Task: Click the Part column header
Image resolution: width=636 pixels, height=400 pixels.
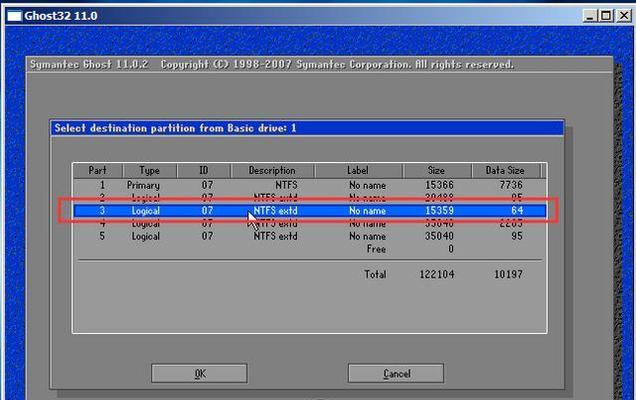Action: coord(98,170)
